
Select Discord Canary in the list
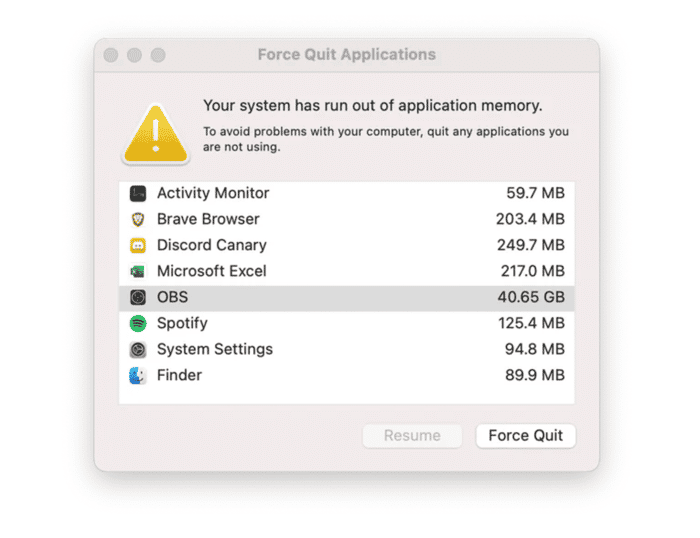point(212,245)
